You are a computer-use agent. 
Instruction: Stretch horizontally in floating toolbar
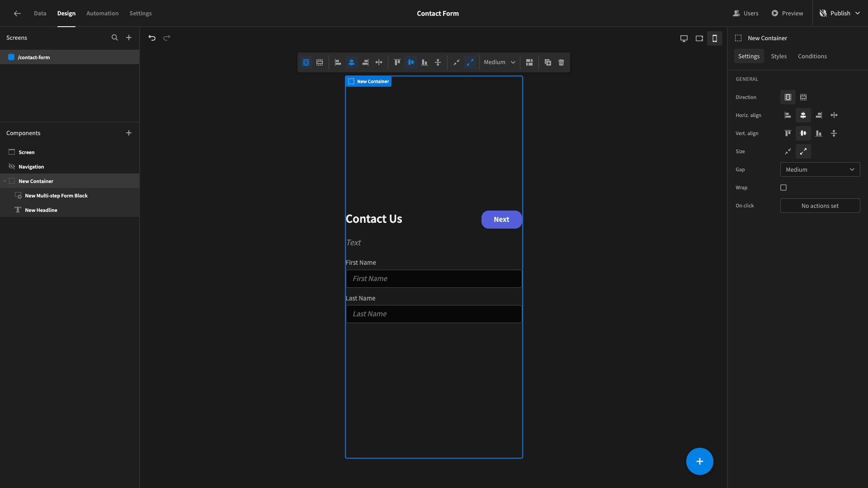coord(379,62)
